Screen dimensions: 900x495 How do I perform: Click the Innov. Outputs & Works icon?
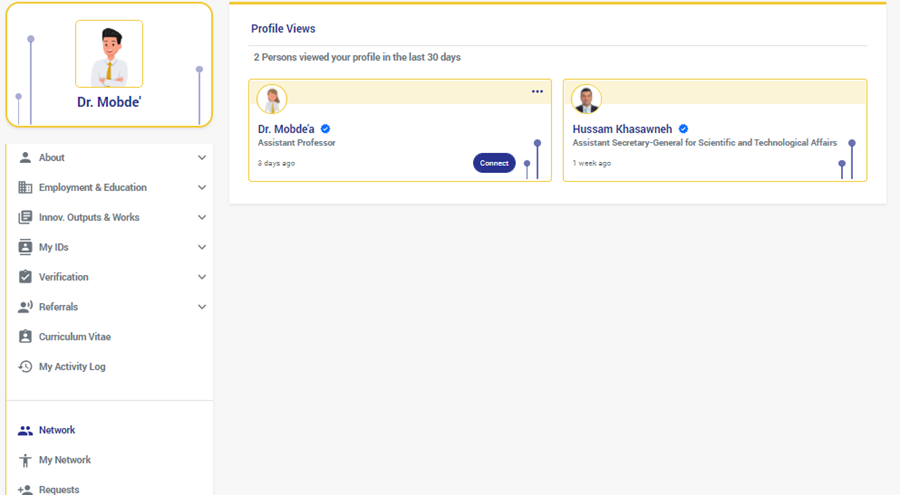(26, 218)
